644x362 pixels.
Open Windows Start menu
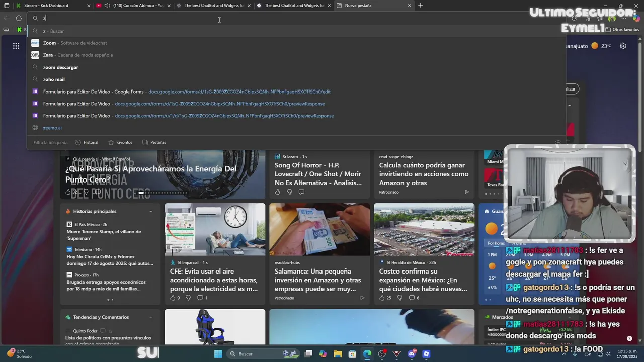click(x=218, y=354)
